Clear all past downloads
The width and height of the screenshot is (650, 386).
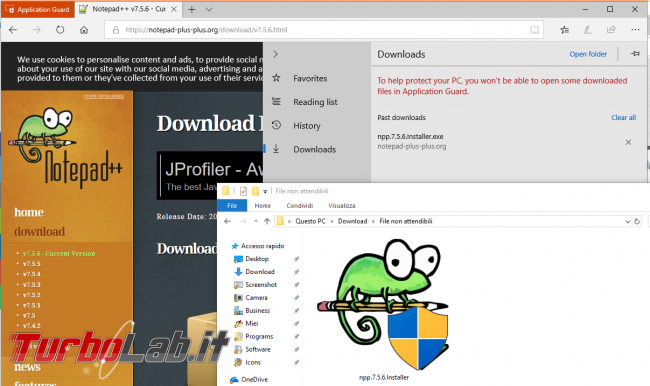(623, 117)
